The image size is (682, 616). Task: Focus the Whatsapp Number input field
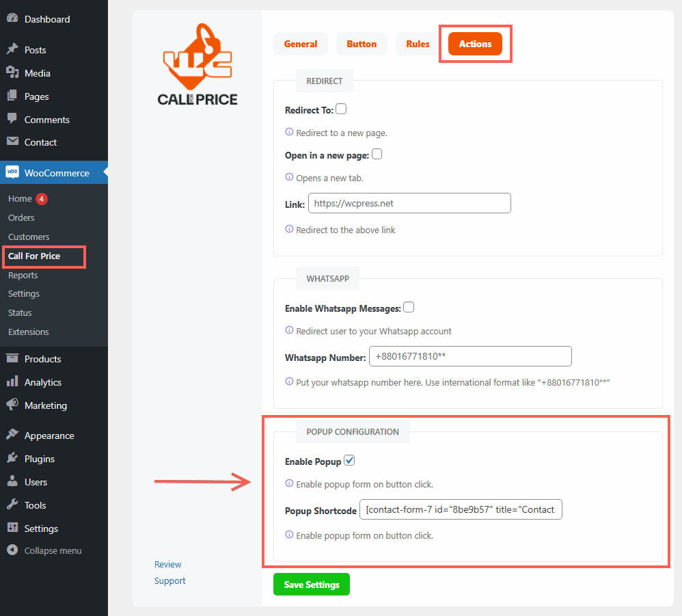coord(470,356)
